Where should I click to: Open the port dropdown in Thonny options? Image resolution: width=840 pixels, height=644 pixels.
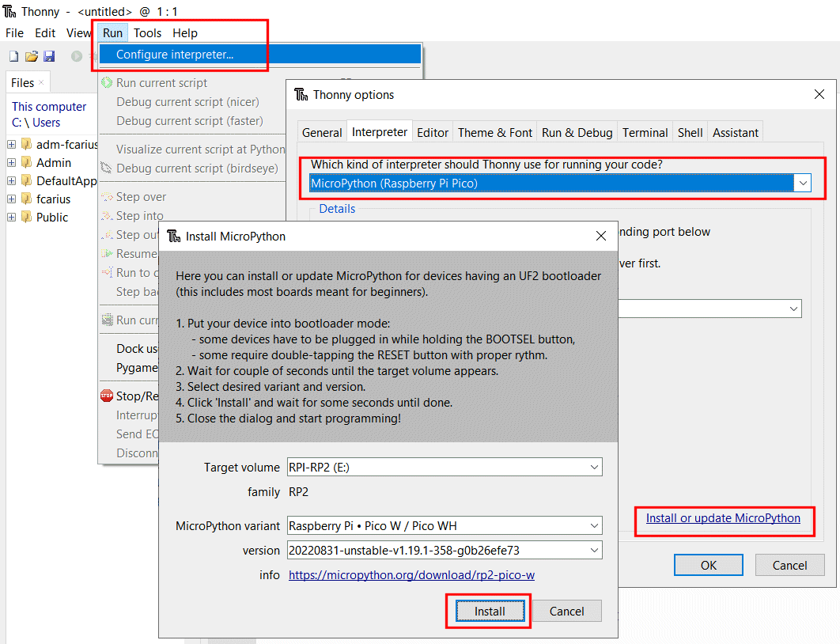[x=793, y=309]
